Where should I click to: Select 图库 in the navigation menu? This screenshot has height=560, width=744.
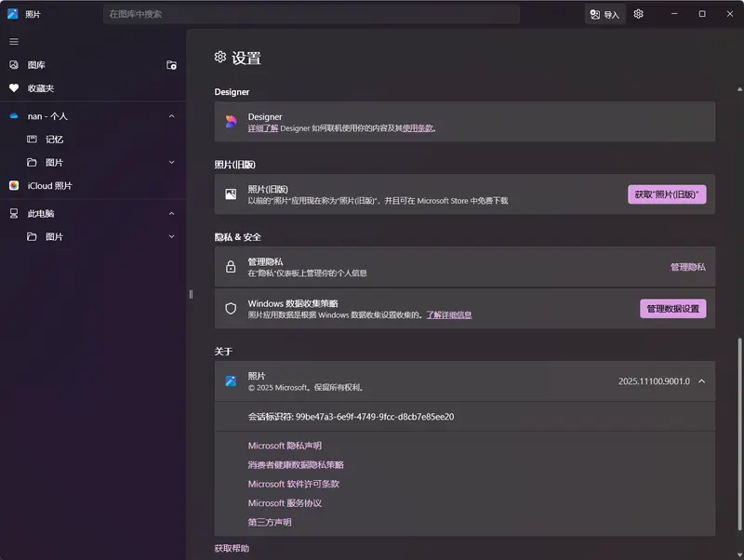point(37,65)
